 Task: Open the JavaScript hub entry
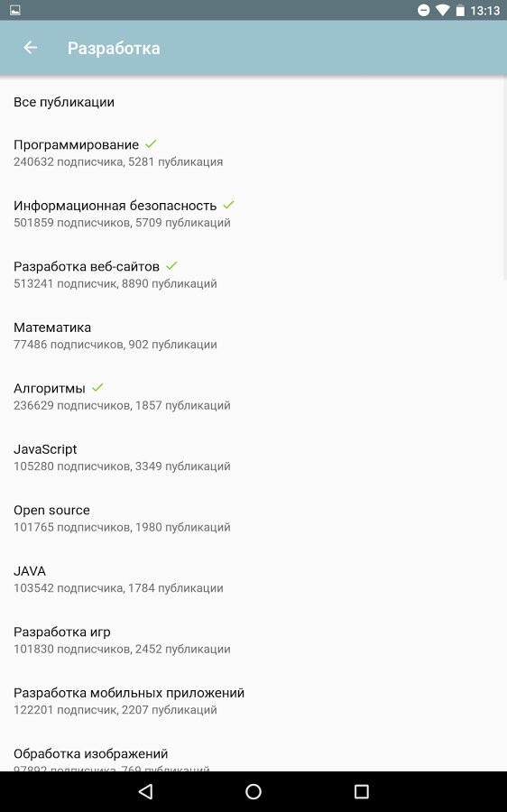[253, 457]
